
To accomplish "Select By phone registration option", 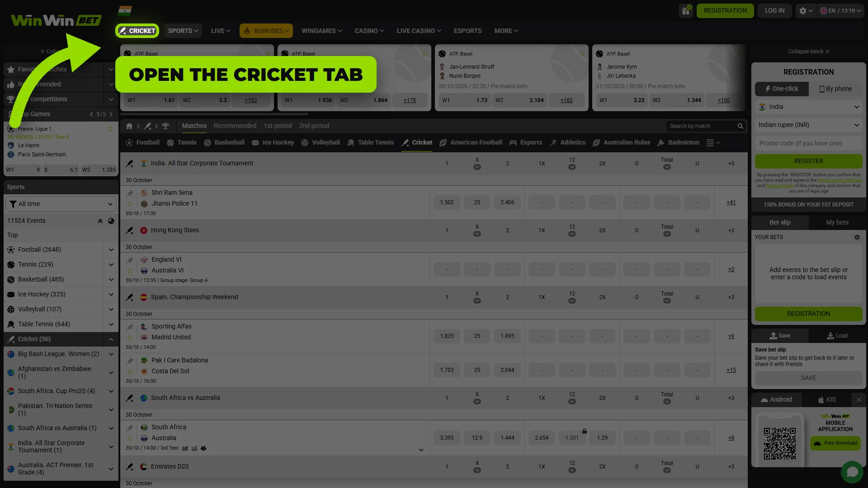I will [835, 89].
